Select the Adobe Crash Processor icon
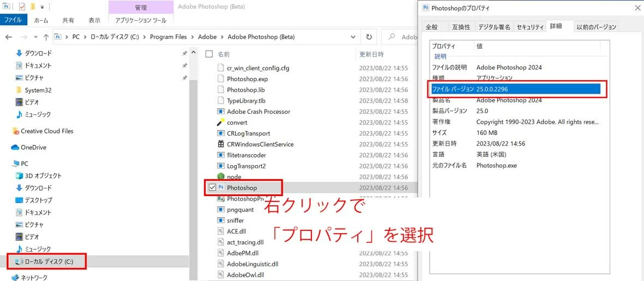This screenshot has width=644, height=281. tap(221, 112)
